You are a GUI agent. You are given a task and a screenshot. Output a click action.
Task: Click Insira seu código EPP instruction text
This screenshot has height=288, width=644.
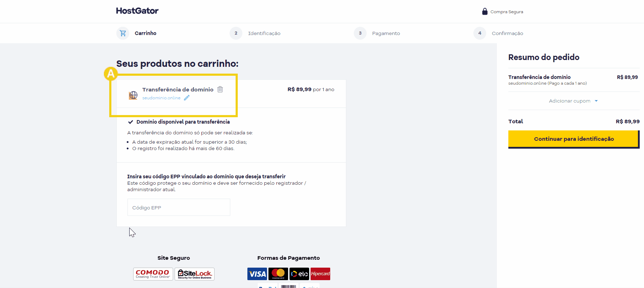[x=206, y=177]
